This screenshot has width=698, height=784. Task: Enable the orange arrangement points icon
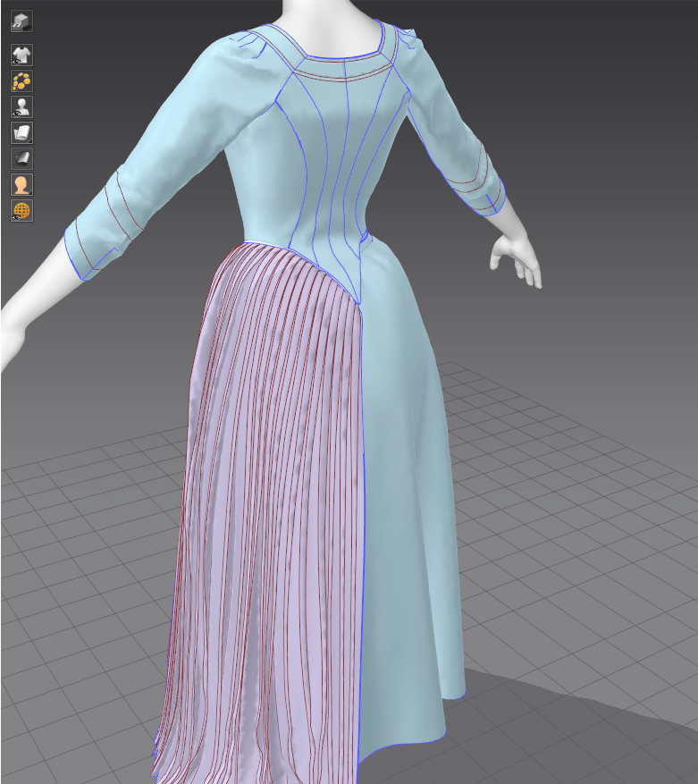21,81
